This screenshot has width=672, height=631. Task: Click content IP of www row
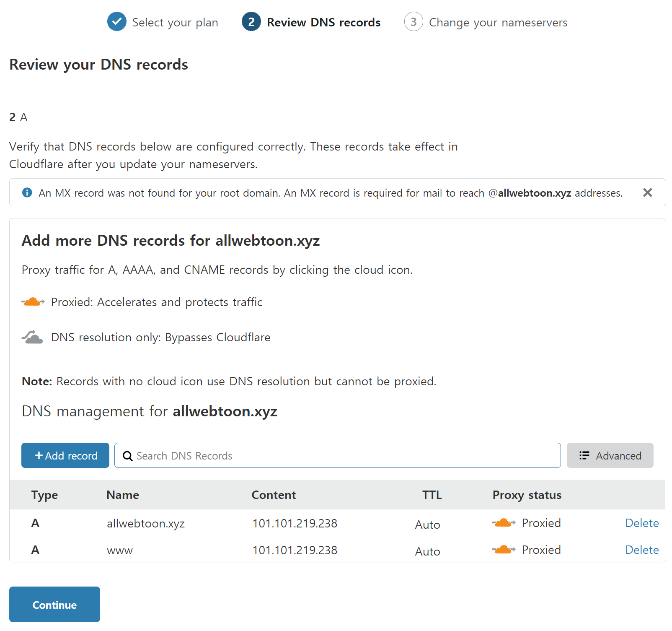(x=295, y=550)
